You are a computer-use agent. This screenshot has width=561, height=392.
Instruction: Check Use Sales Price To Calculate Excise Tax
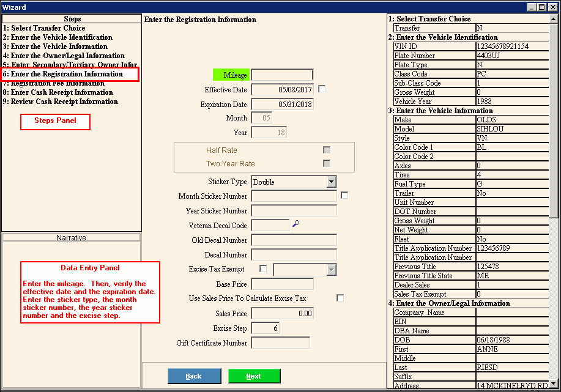[340, 298]
